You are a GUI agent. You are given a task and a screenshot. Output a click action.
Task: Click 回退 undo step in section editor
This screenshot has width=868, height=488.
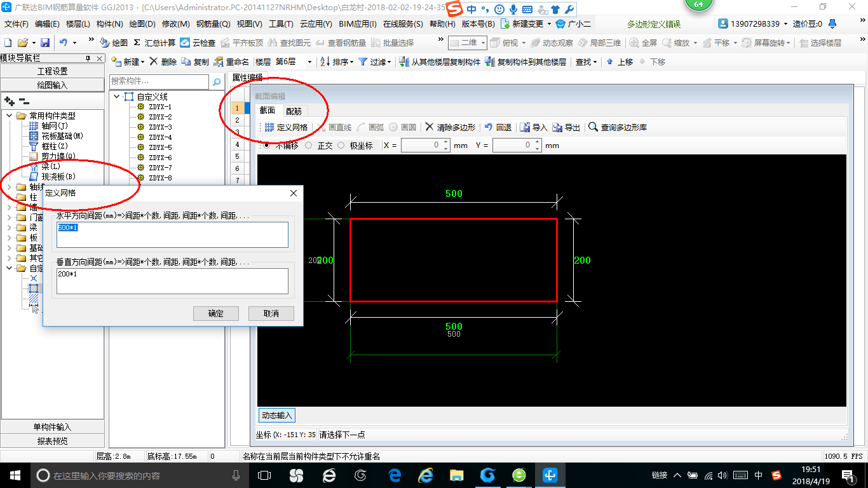498,127
